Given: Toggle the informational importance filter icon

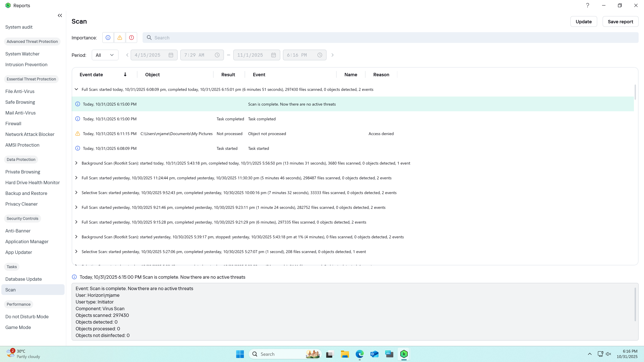Looking at the screenshot, I should 108,38.
